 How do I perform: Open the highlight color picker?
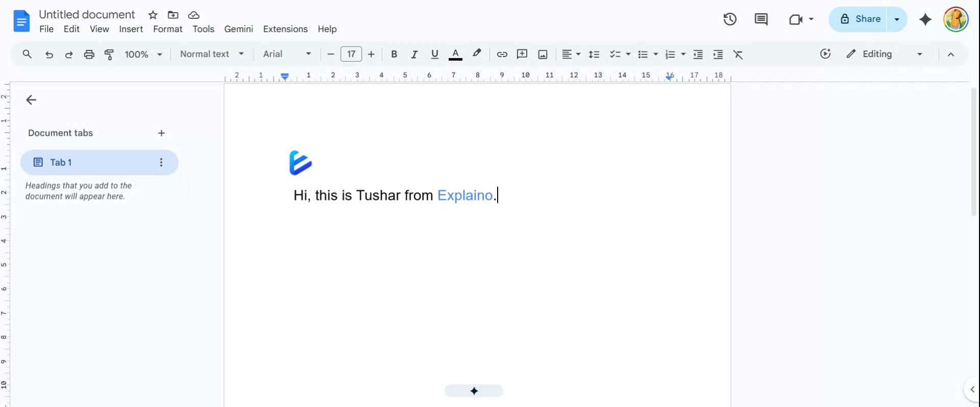point(477,54)
